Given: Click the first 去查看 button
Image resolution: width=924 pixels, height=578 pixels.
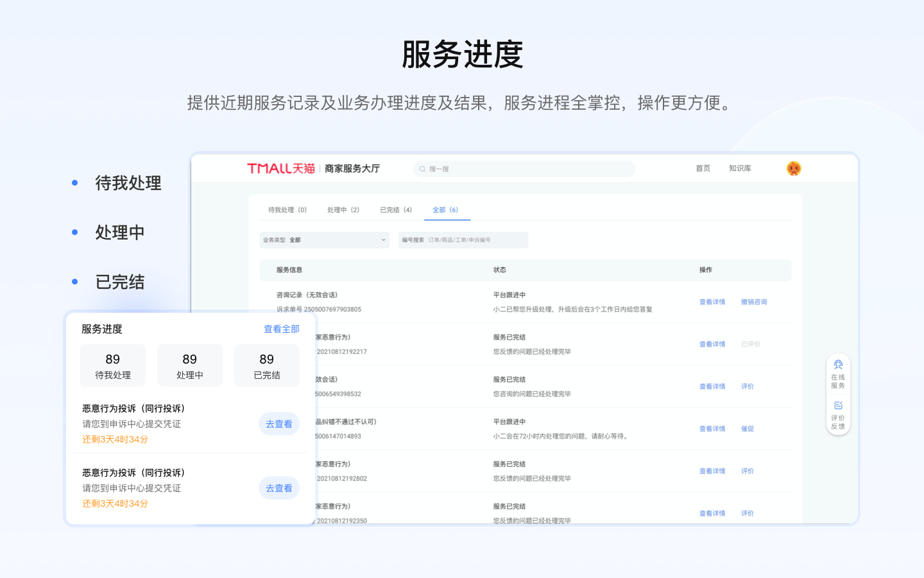Looking at the screenshot, I should pyautogui.click(x=279, y=424).
